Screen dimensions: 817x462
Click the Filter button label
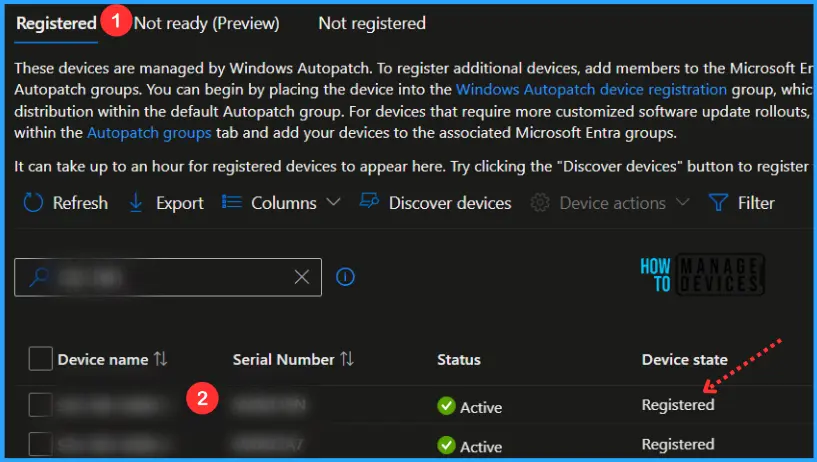pos(756,203)
